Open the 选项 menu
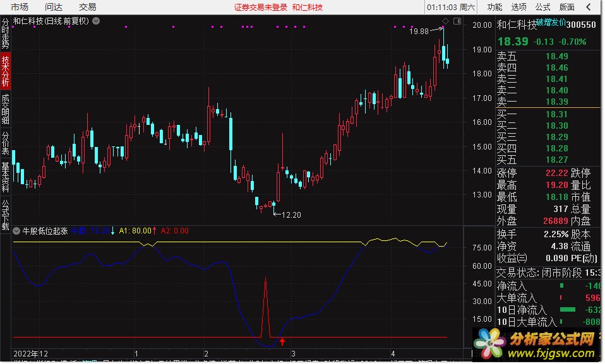 (518, 7)
